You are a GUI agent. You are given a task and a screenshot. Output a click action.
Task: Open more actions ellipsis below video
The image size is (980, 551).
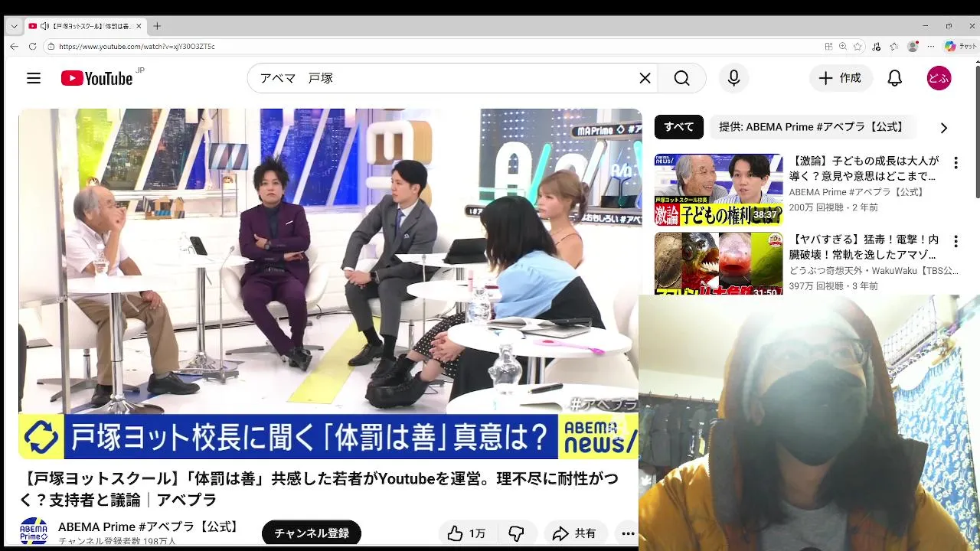coord(628,533)
